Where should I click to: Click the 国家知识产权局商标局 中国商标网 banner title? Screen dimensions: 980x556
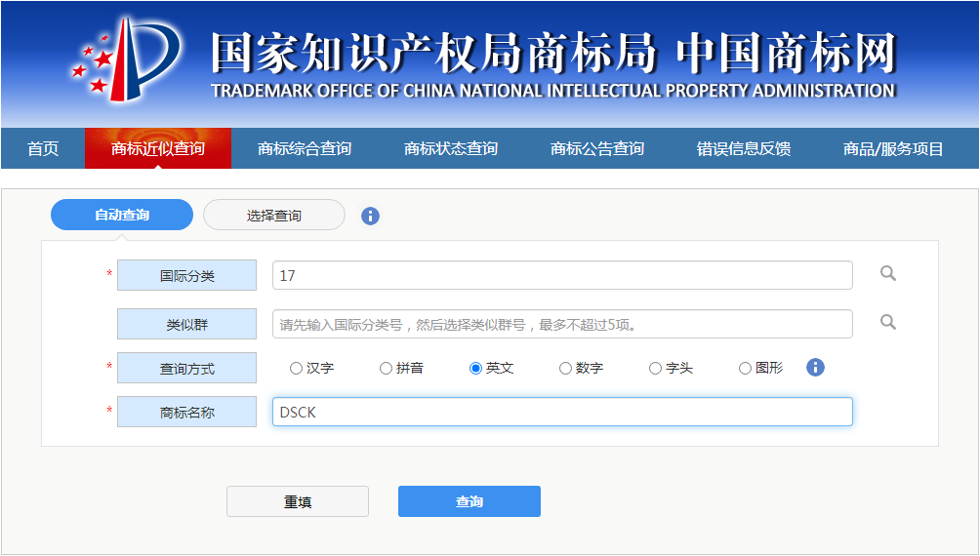tap(554, 53)
